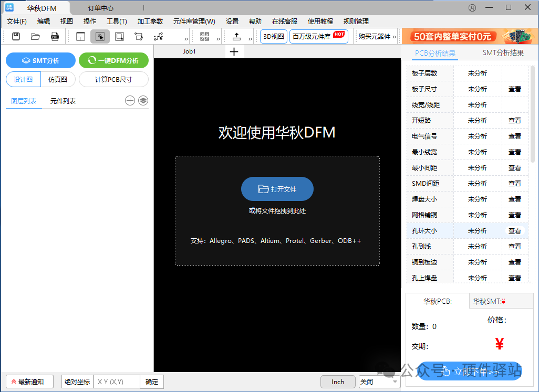Screen dimensions: 539x392
Task: Open the 使用教程 menu
Action: pos(320,22)
